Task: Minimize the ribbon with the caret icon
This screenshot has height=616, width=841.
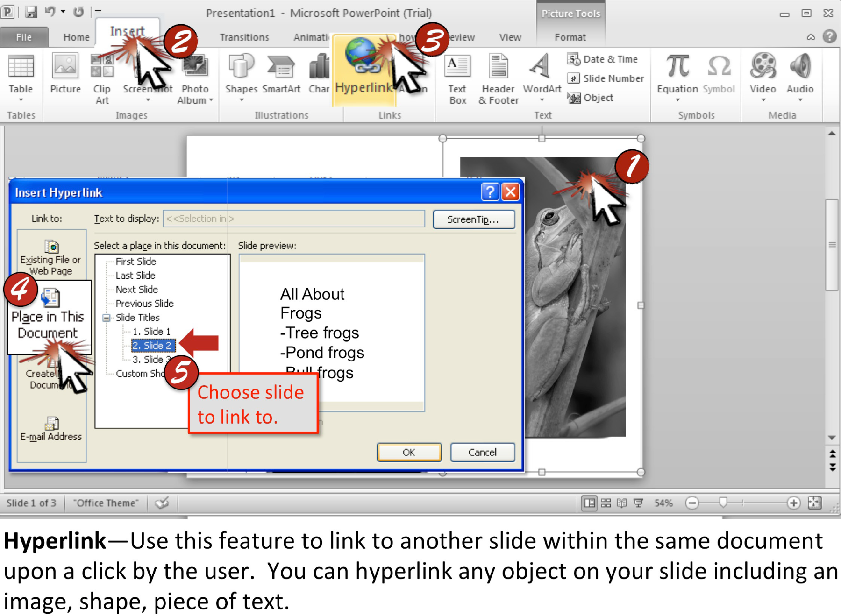Action: (811, 37)
